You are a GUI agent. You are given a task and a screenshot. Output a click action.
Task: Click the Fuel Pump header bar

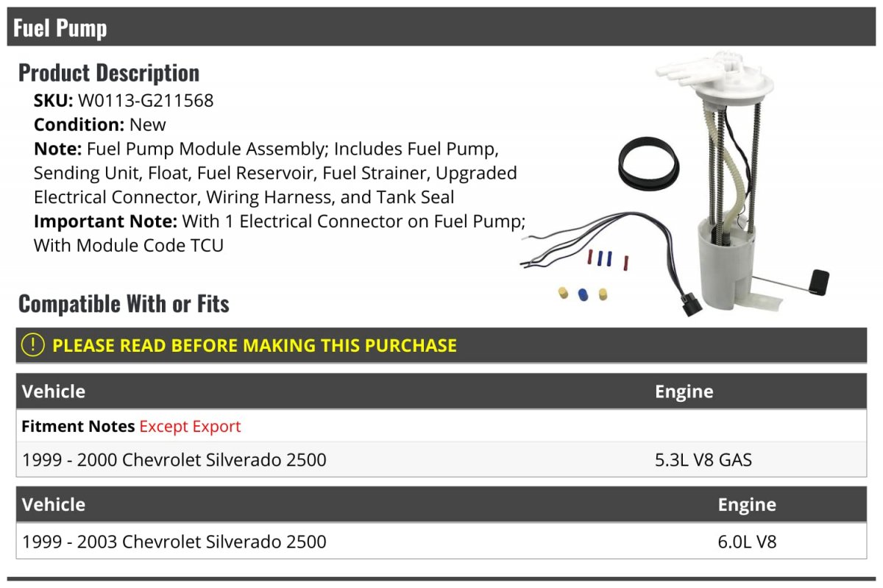(x=441, y=28)
